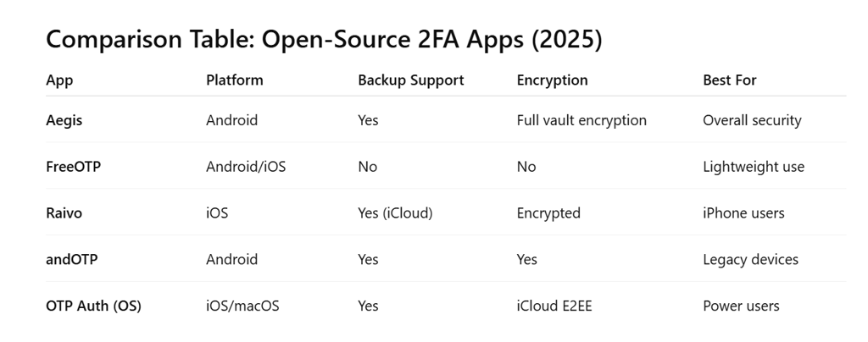868x342 pixels.
Task: Click the Platform column header
Action: [x=235, y=80]
